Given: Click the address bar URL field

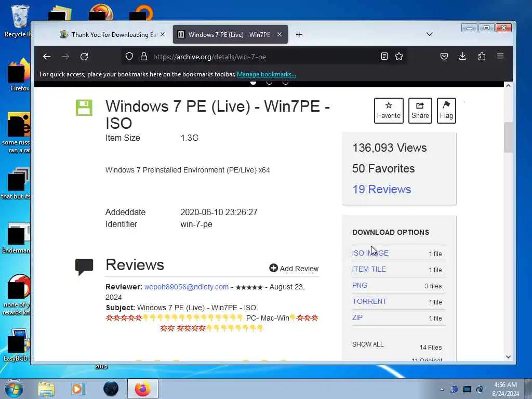Looking at the screenshot, I should point(264,57).
